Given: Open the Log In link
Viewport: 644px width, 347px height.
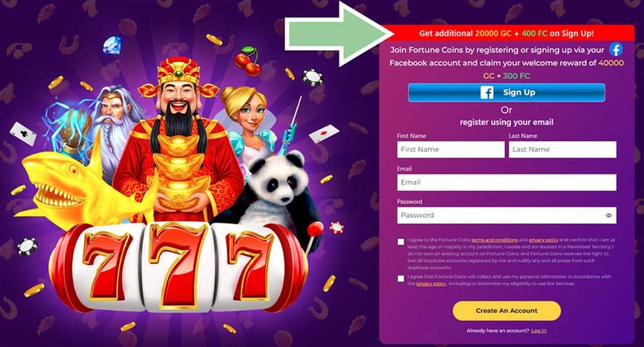Looking at the screenshot, I should [539, 331].
